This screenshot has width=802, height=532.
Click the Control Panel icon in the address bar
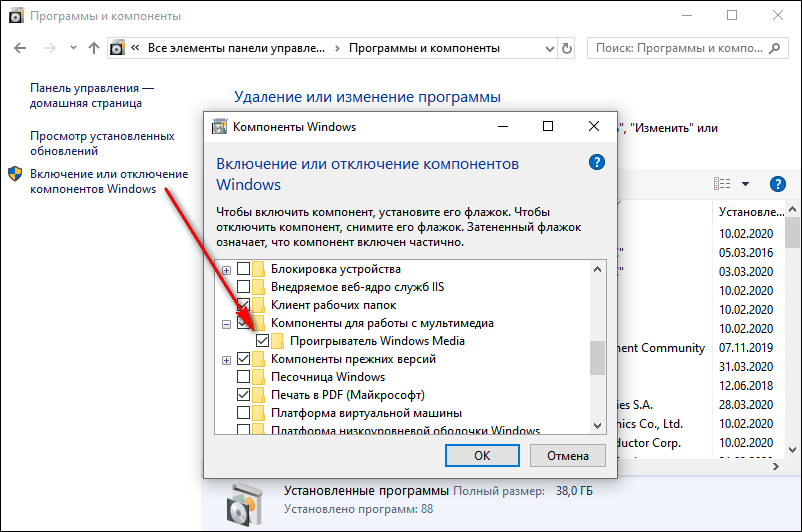point(117,48)
